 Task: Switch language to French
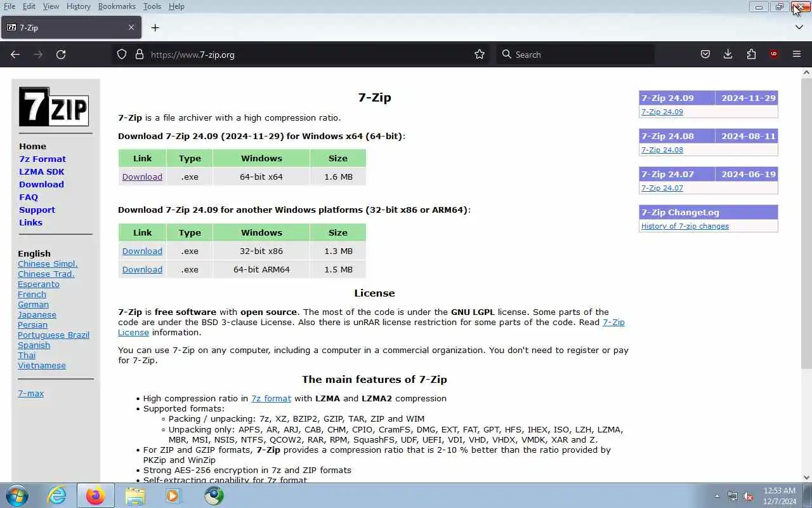pos(32,294)
